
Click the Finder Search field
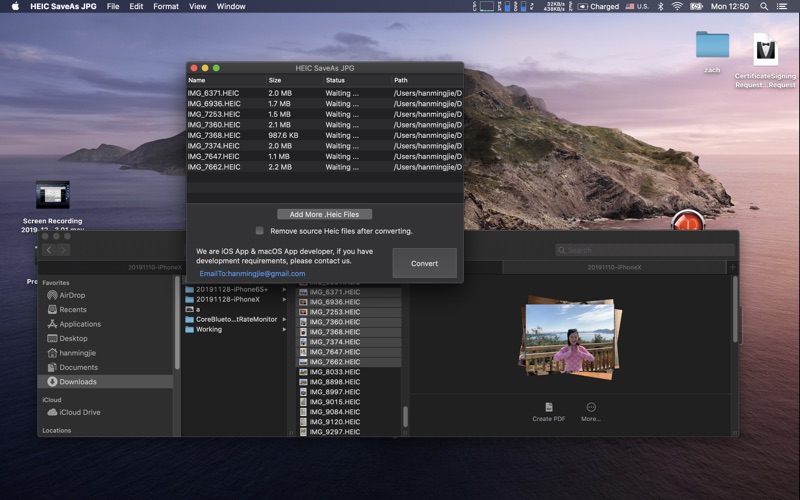tap(645, 250)
